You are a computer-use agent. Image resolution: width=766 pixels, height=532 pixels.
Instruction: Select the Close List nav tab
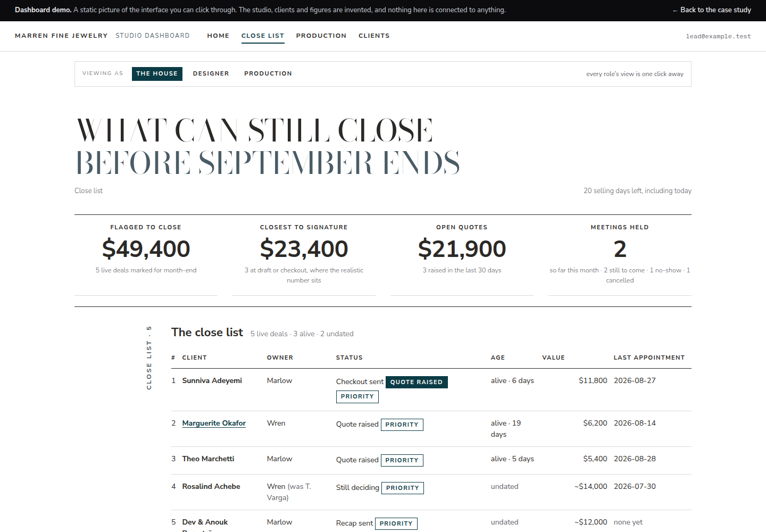[x=263, y=36]
